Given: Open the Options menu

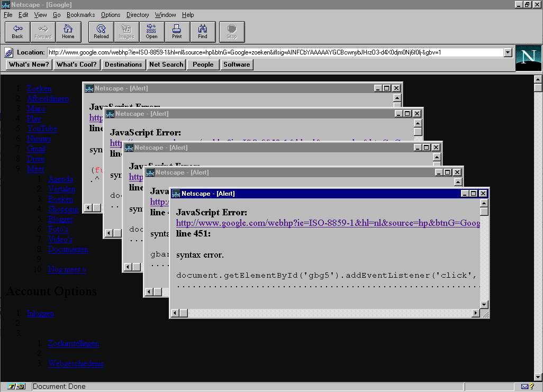Looking at the screenshot, I should click(x=110, y=15).
